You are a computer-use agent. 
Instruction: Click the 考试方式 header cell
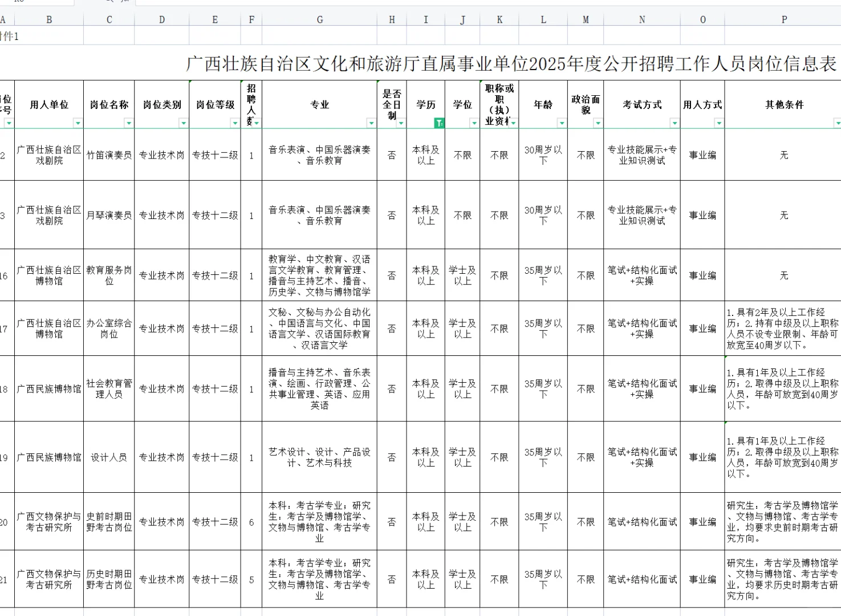click(x=642, y=104)
